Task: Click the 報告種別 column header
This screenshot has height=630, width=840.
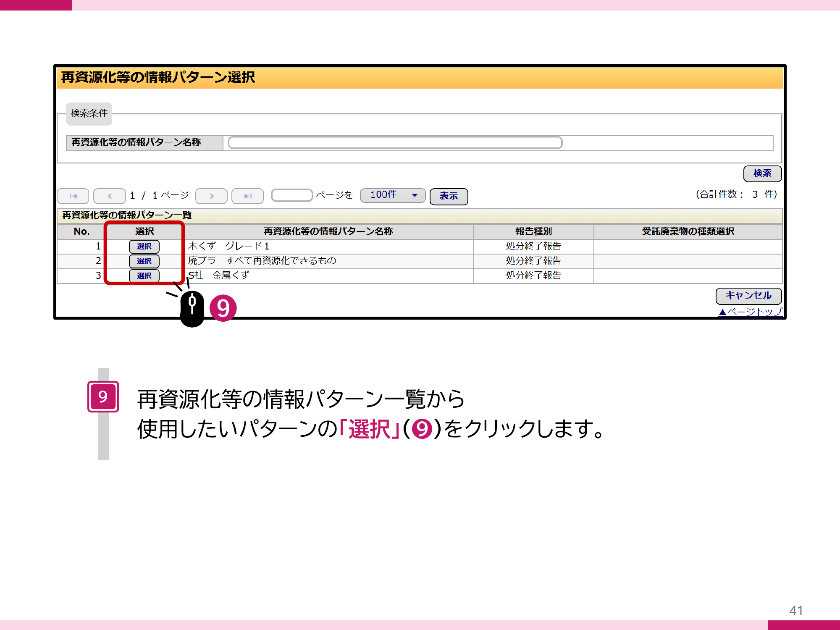Action: tap(533, 231)
